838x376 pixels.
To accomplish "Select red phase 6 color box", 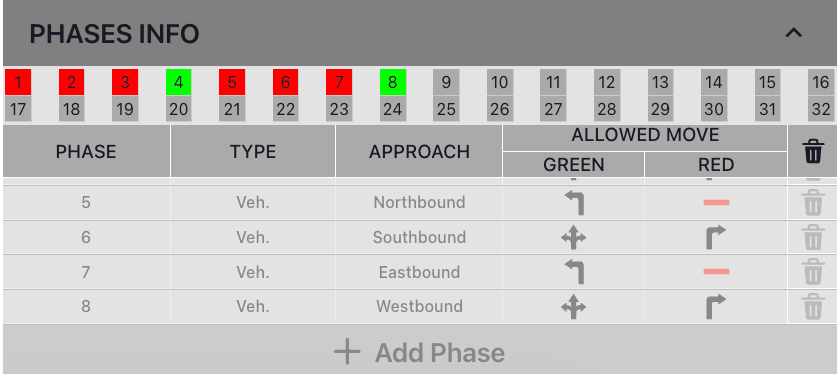I will point(285,82).
